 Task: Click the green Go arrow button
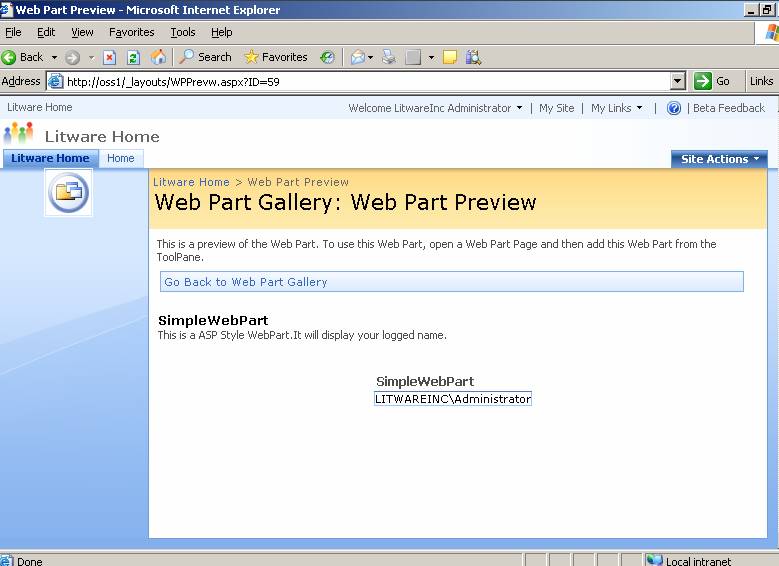702,81
